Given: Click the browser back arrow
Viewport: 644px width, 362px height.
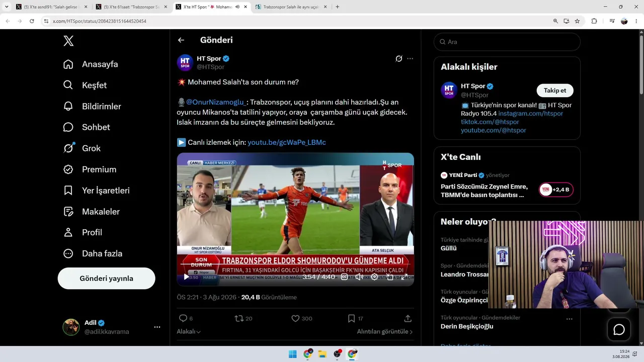Looking at the screenshot, I should tap(8, 21).
